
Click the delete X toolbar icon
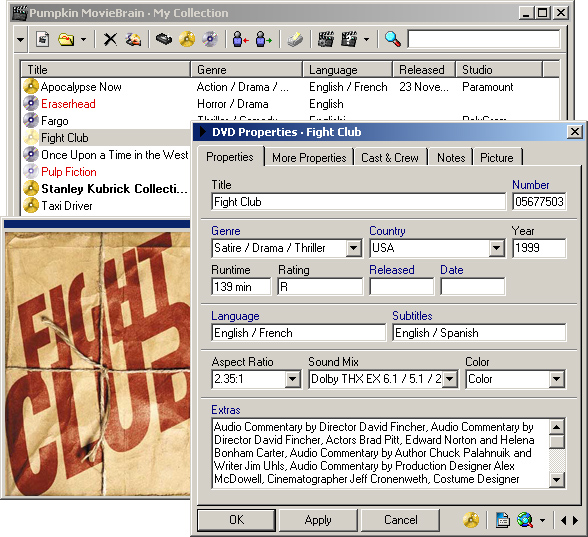coord(110,39)
